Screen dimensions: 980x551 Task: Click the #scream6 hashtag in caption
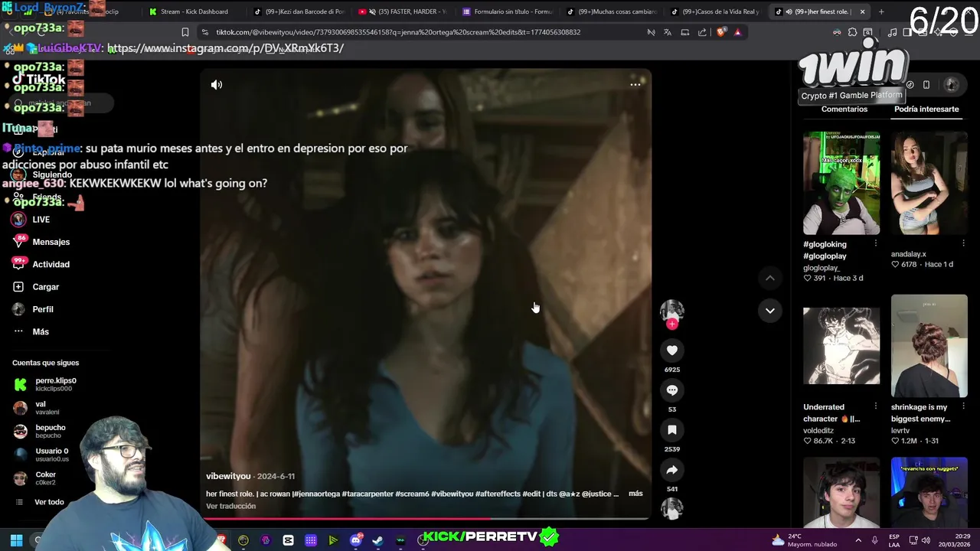pyautogui.click(x=412, y=494)
